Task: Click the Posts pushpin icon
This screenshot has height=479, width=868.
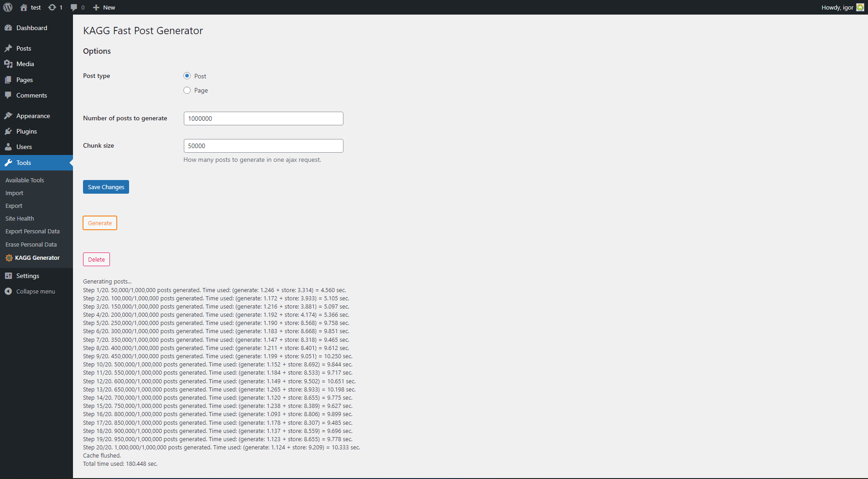Action: pyautogui.click(x=8, y=48)
